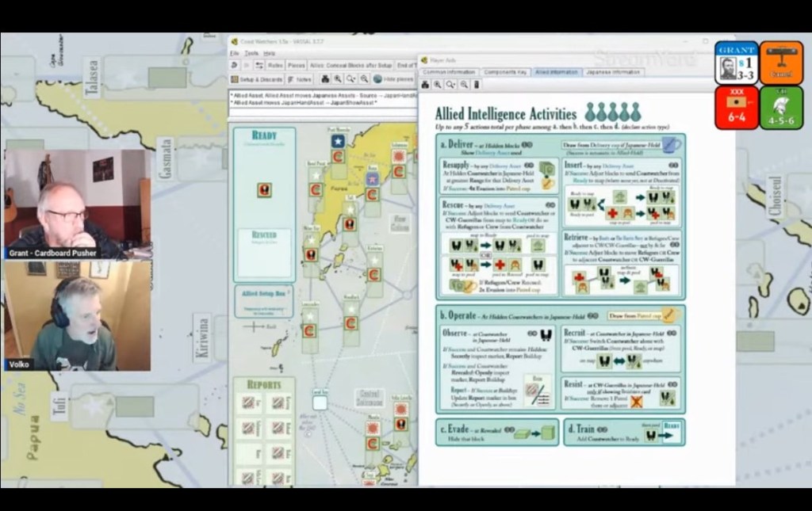Toggle Hide pieces on the map
Screen dimensions: 812x511
pos(394,79)
